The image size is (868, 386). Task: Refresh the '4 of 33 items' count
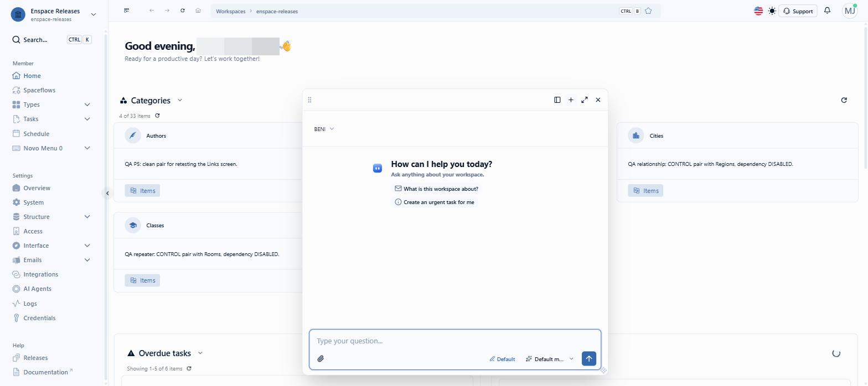(158, 116)
